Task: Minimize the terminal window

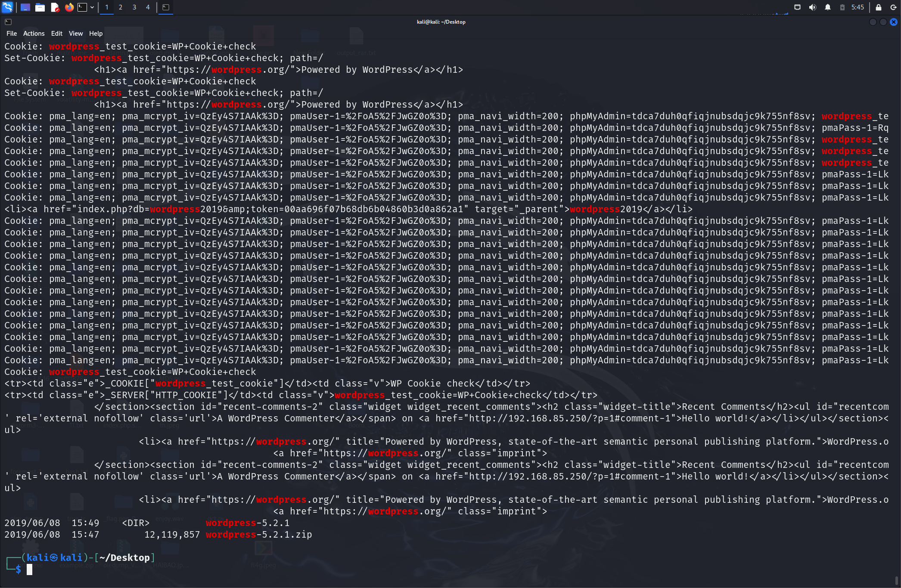Action: [873, 22]
